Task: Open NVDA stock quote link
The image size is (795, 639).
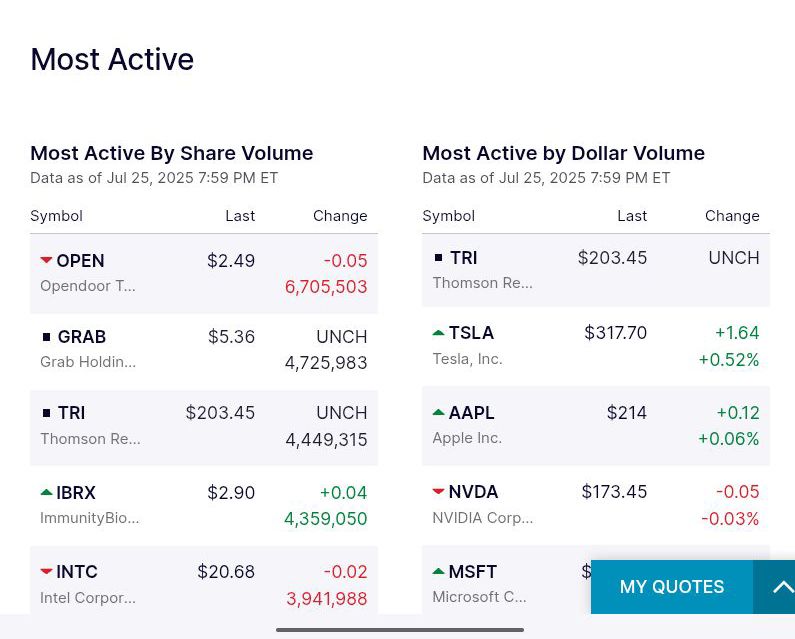Action: click(473, 492)
